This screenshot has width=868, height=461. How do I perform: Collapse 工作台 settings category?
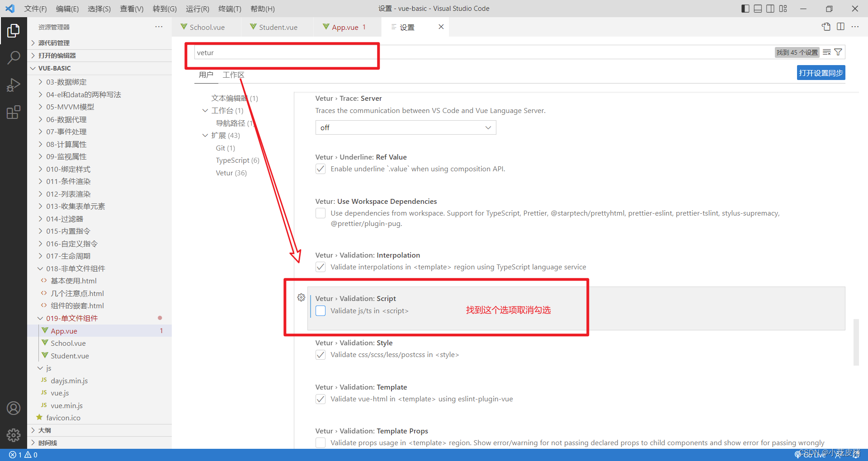(x=205, y=111)
